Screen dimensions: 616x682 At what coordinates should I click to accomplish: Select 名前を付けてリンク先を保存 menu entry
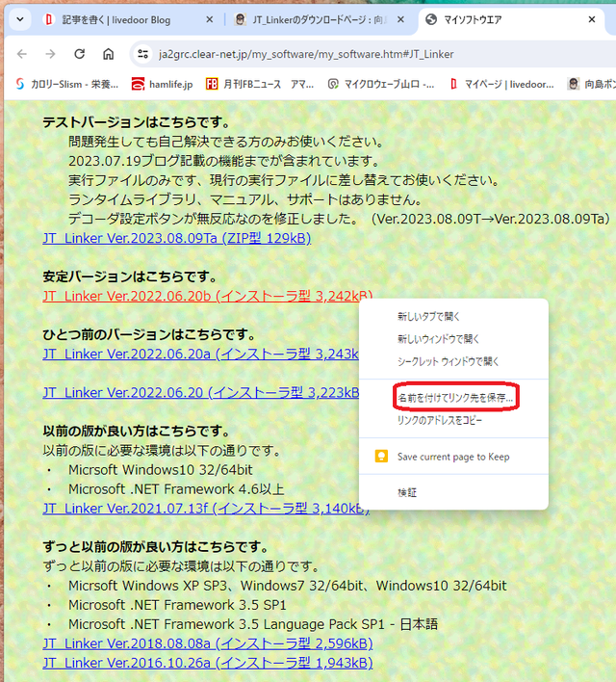point(453,398)
